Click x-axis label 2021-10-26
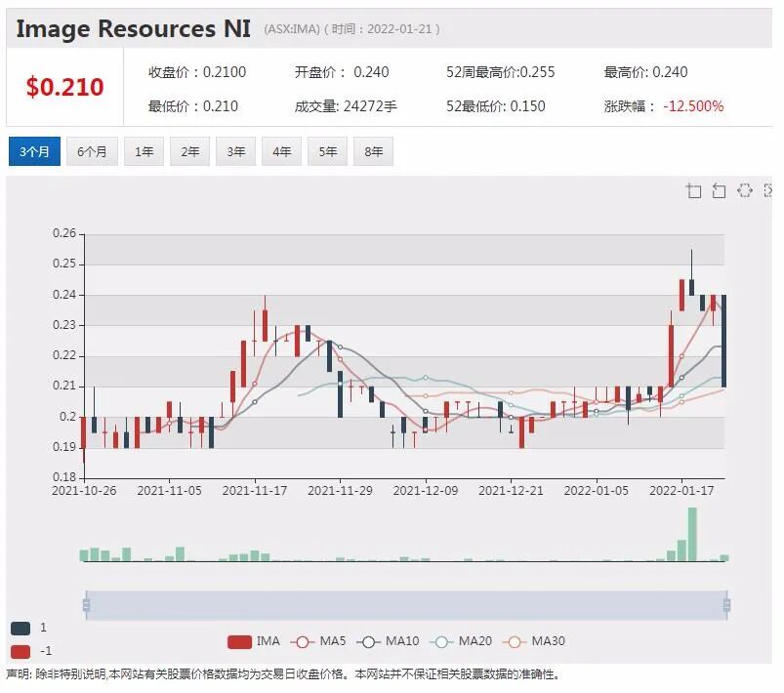The image size is (784, 693). pyautogui.click(x=84, y=491)
